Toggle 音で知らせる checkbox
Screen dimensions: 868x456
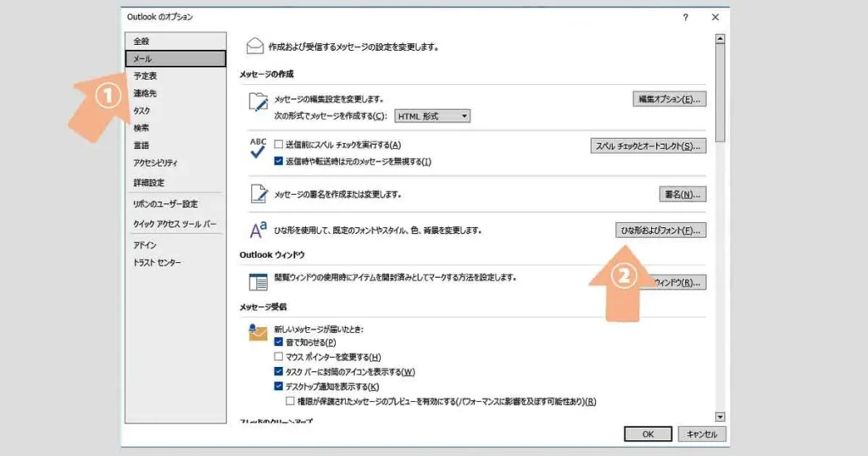click(278, 342)
